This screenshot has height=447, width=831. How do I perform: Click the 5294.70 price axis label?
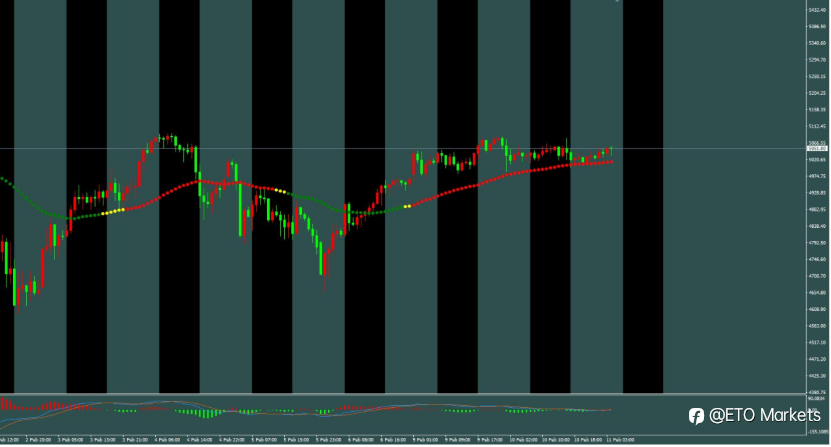coord(818,59)
